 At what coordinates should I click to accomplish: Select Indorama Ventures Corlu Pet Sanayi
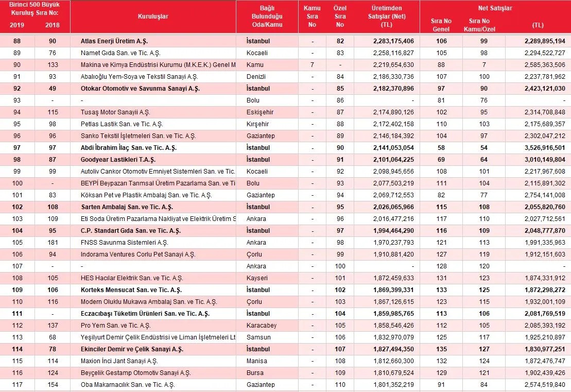(x=138, y=254)
